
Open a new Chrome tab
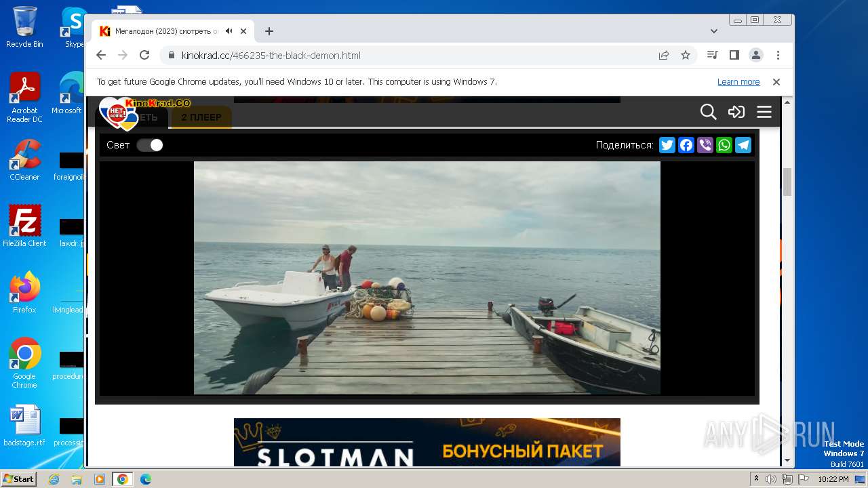tap(269, 31)
